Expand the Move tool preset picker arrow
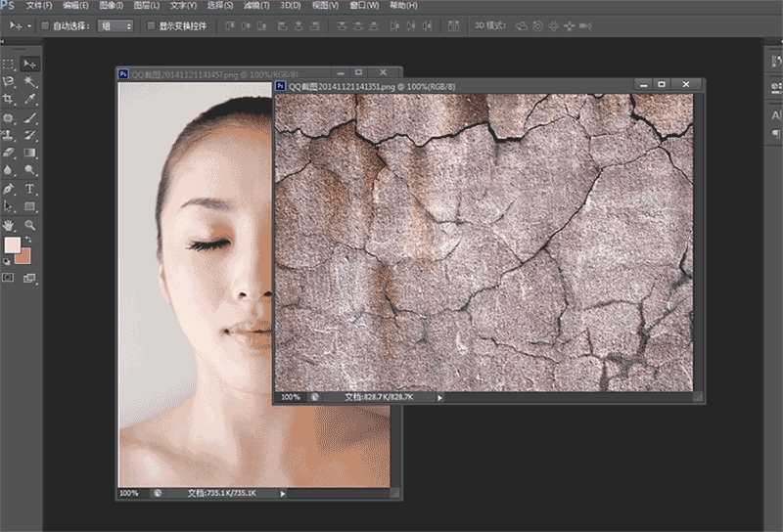Viewport: 783px width, 532px height. coord(30,25)
